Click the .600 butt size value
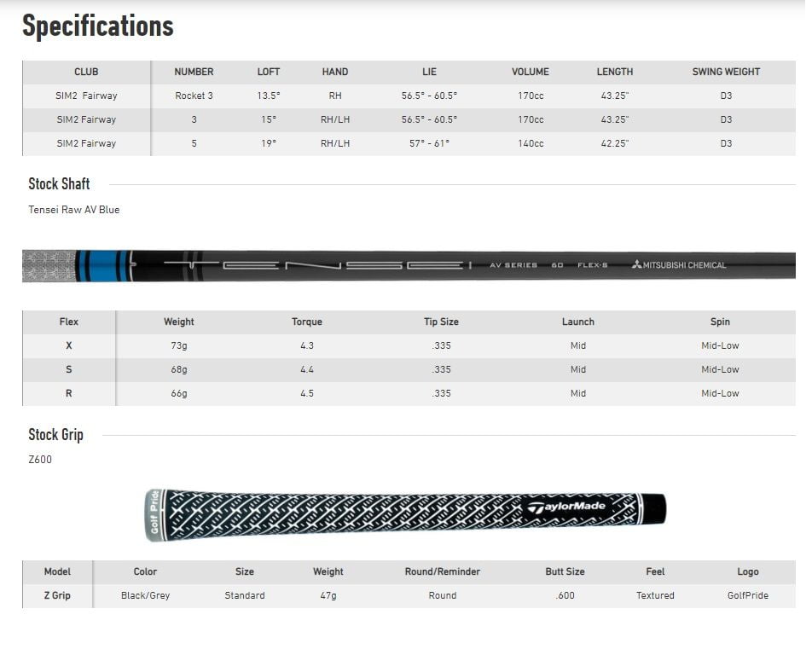The height and width of the screenshot is (655, 812). coord(565,595)
